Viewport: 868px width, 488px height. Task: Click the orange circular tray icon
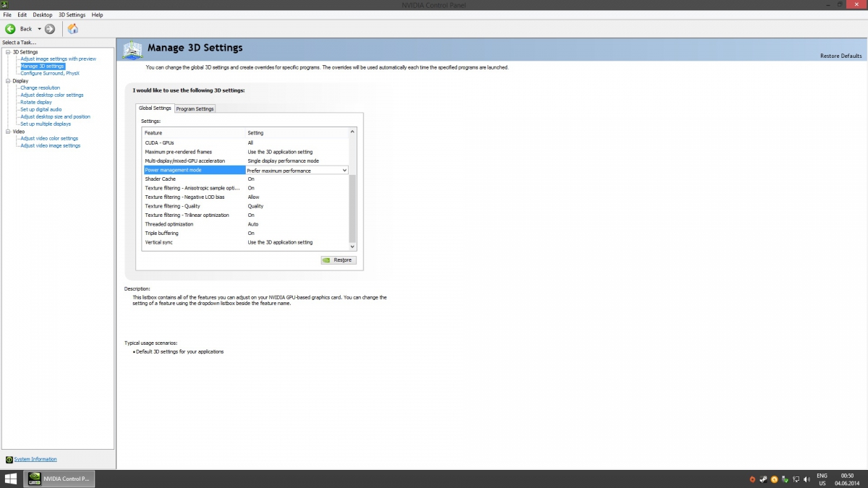click(774, 479)
